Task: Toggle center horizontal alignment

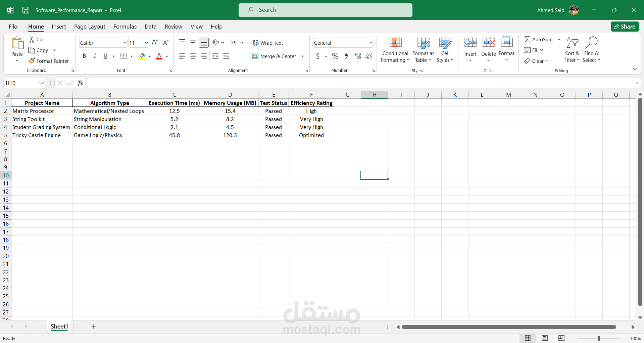Action: pyautogui.click(x=193, y=56)
